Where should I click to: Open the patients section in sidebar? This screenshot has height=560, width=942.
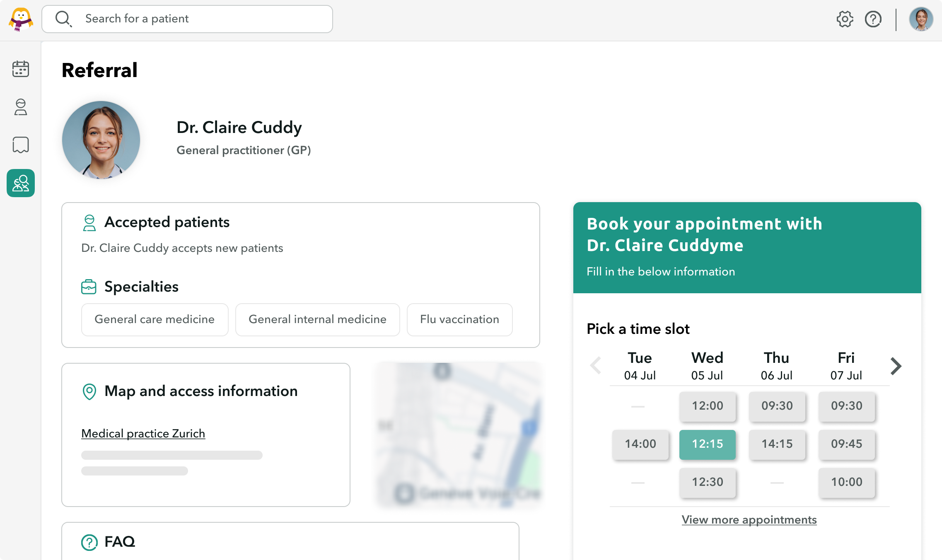coord(20,107)
